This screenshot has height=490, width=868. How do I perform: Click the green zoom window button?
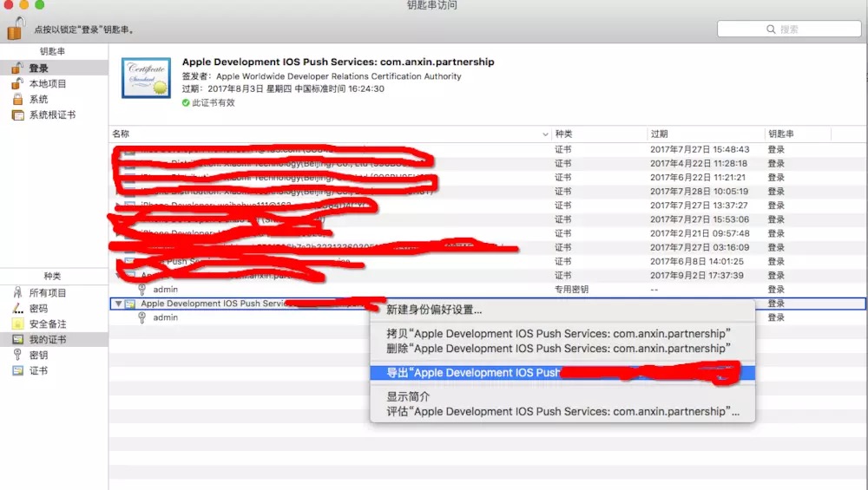39,4
